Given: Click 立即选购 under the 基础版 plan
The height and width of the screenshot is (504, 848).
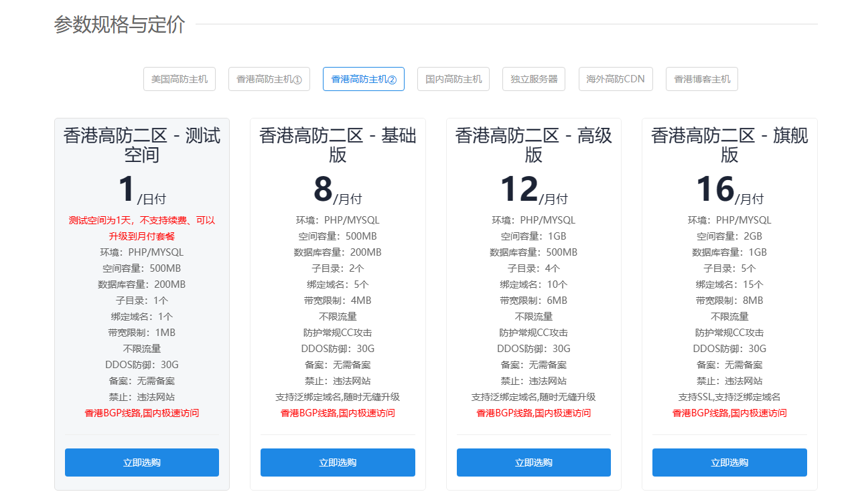Looking at the screenshot, I should pyautogui.click(x=338, y=463).
